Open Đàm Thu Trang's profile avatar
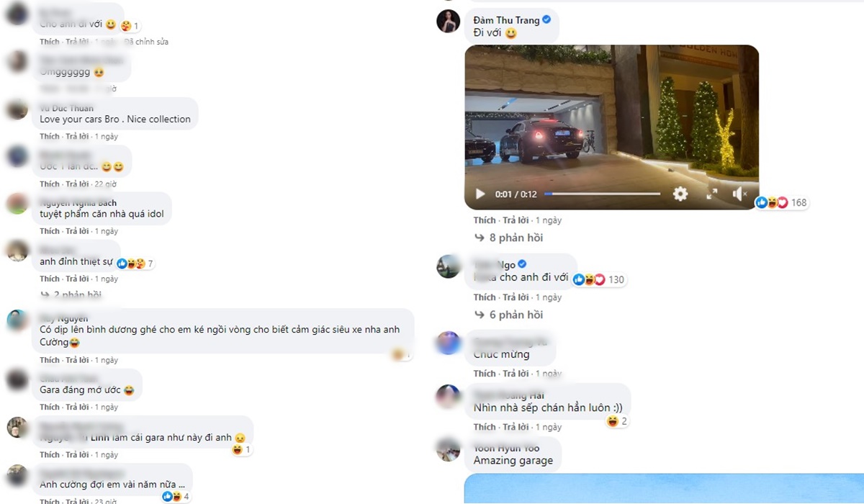This screenshot has height=504, width=864. pos(449,22)
